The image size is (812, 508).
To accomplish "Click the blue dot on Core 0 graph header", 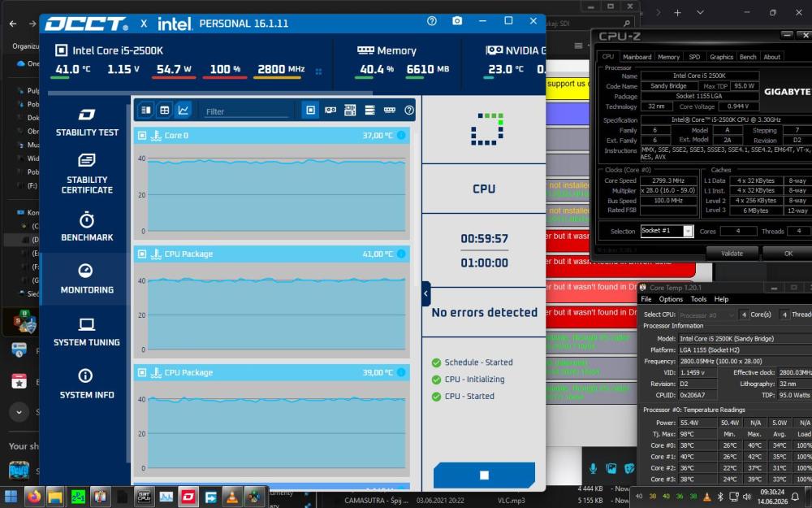I will point(401,135).
